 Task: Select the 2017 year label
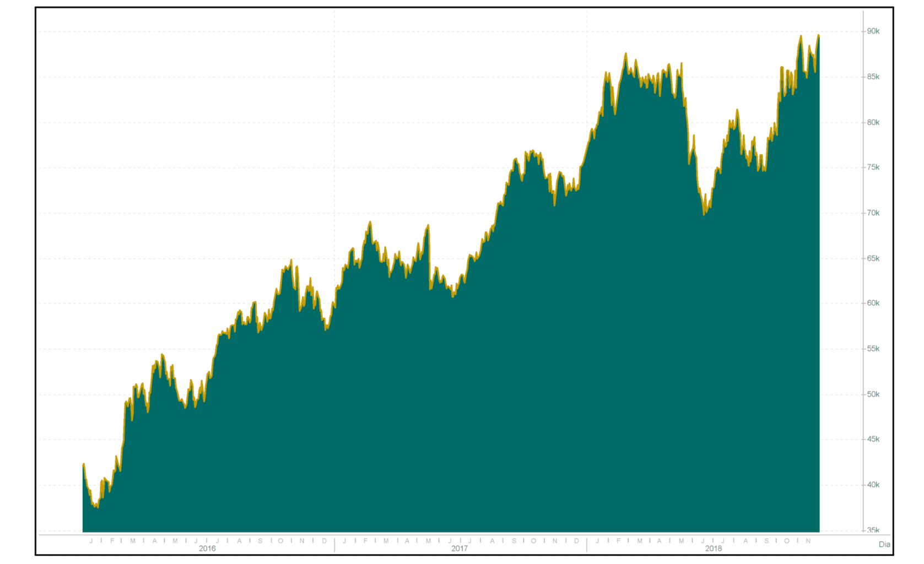(x=460, y=549)
